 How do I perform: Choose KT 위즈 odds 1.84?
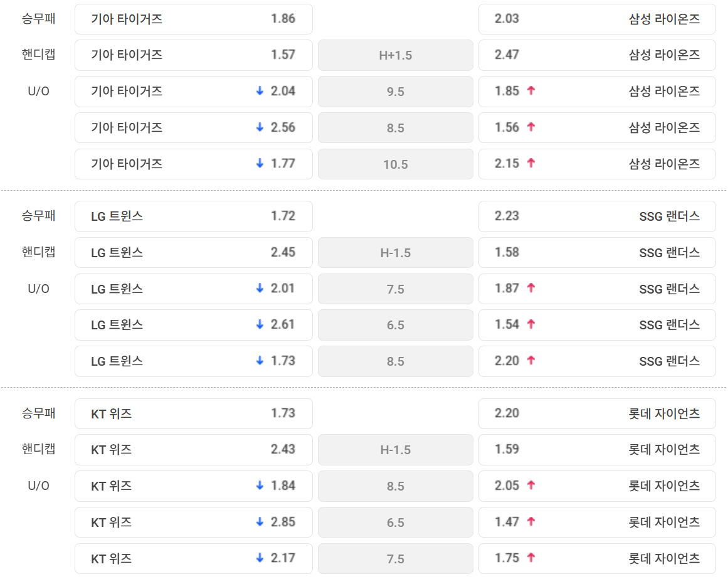point(194,486)
